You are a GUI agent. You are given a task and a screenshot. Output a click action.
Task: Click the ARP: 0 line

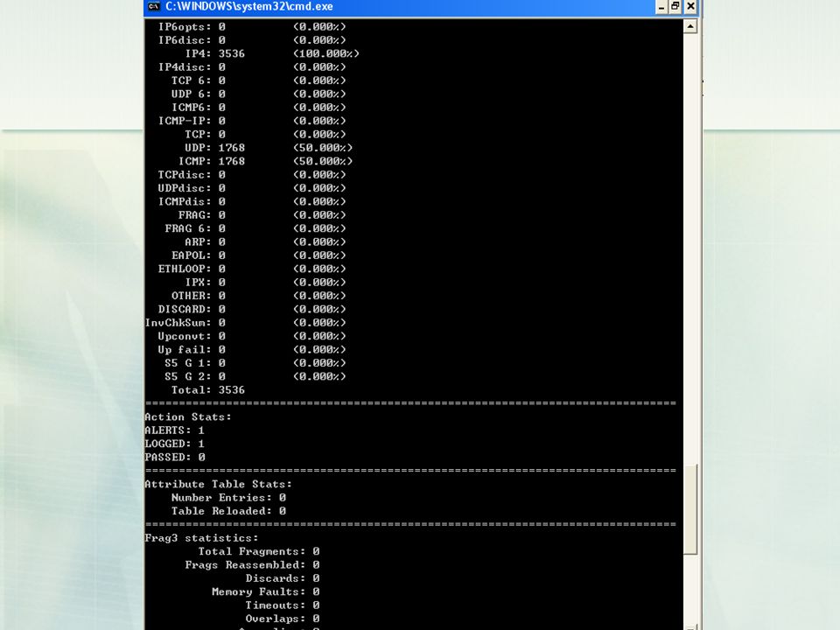(x=265, y=242)
